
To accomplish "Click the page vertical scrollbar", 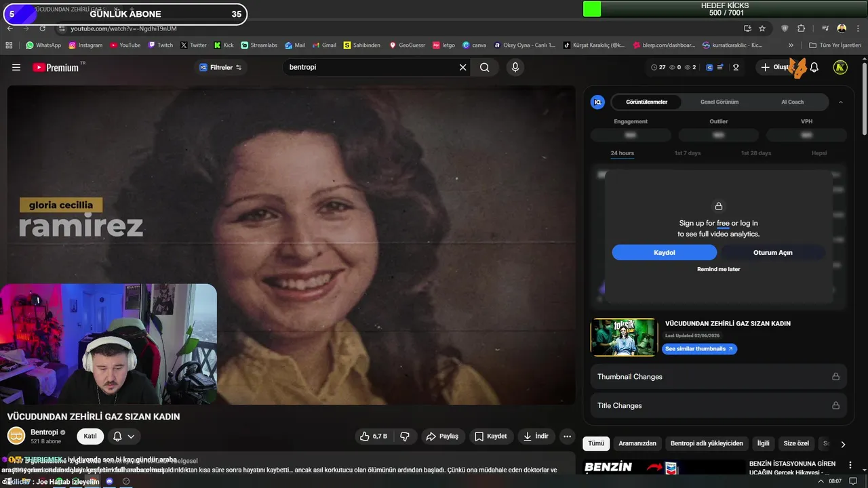I will [x=864, y=98].
